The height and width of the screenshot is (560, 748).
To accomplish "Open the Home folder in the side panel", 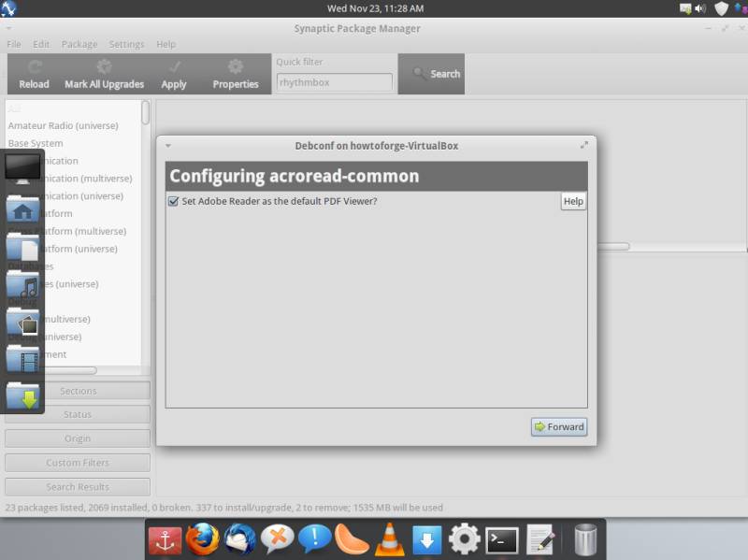I will pyautogui.click(x=22, y=208).
